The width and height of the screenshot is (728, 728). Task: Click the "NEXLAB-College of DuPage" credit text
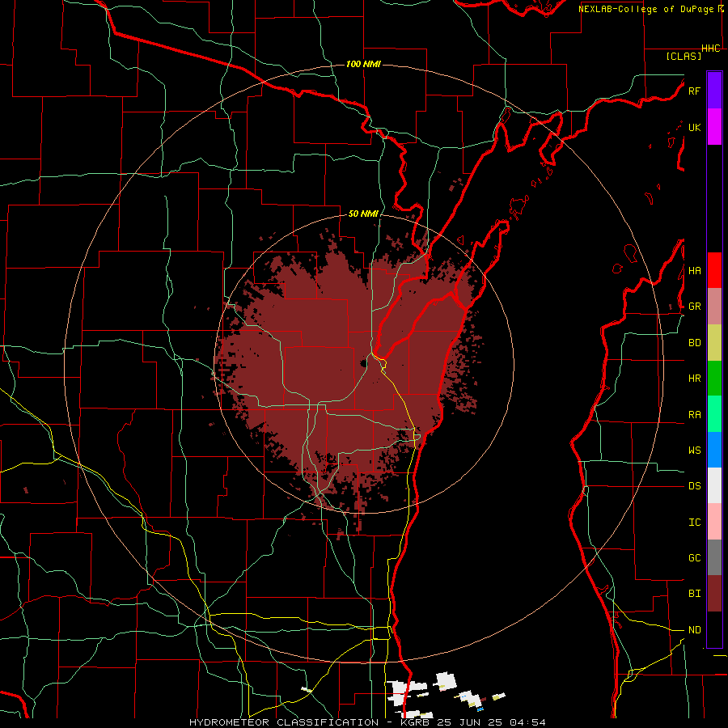[x=645, y=9]
